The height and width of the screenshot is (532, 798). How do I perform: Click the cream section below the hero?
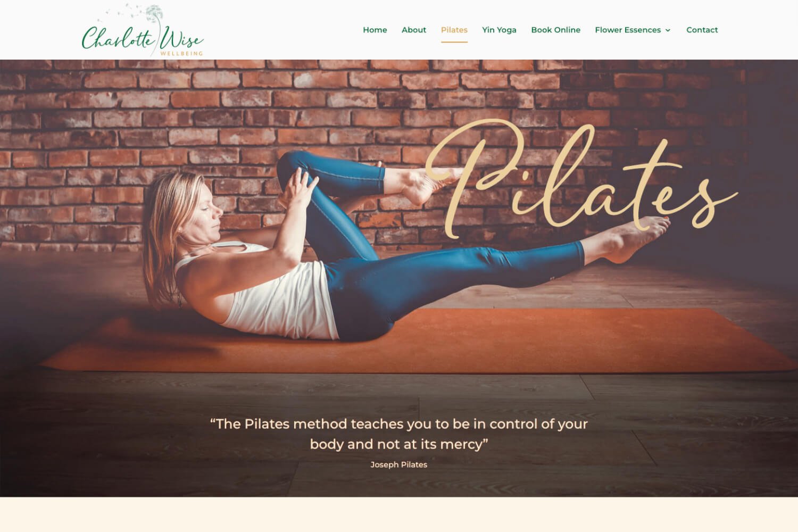[399, 514]
